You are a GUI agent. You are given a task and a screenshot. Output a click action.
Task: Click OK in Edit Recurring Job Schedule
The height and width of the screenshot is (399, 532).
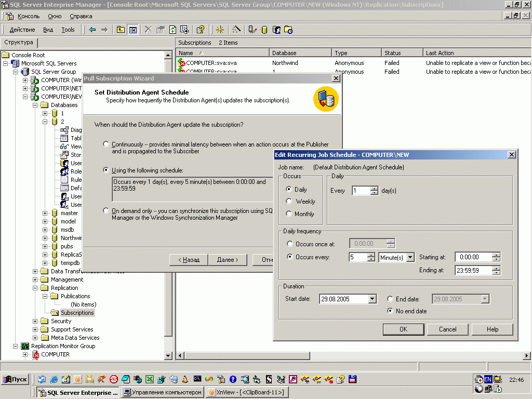click(403, 329)
